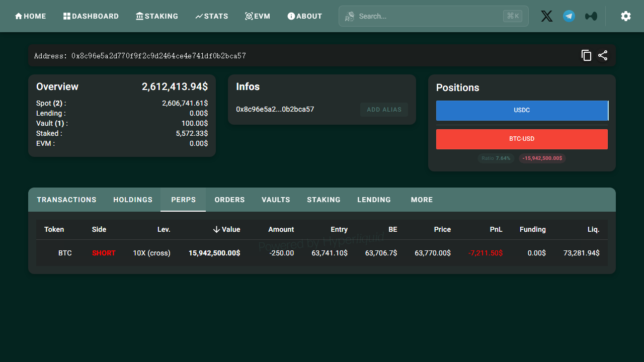This screenshot has height=362, width=644.
Task: Click the Lending overview row
Action: tap(122, 113)
